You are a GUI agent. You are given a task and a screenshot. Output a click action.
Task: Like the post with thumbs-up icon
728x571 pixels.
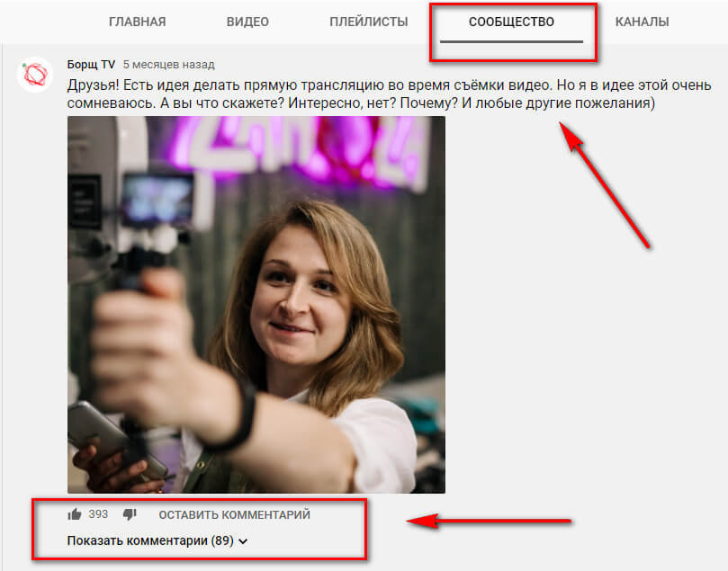tap(75, 514)
